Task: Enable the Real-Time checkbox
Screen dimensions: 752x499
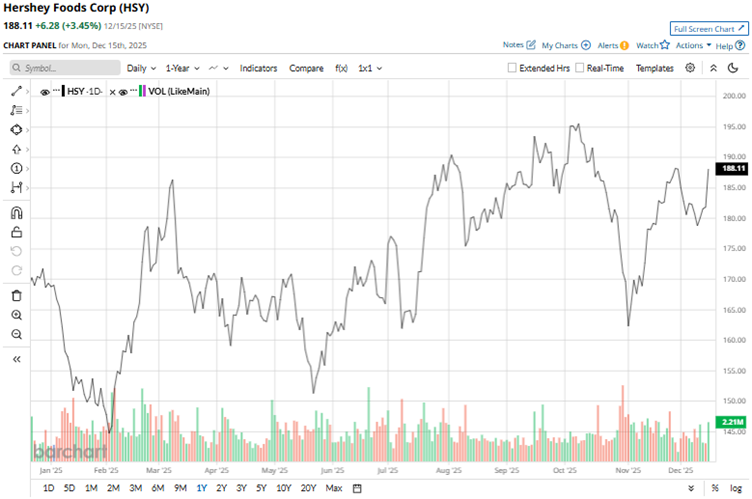Action: (579, 68)
